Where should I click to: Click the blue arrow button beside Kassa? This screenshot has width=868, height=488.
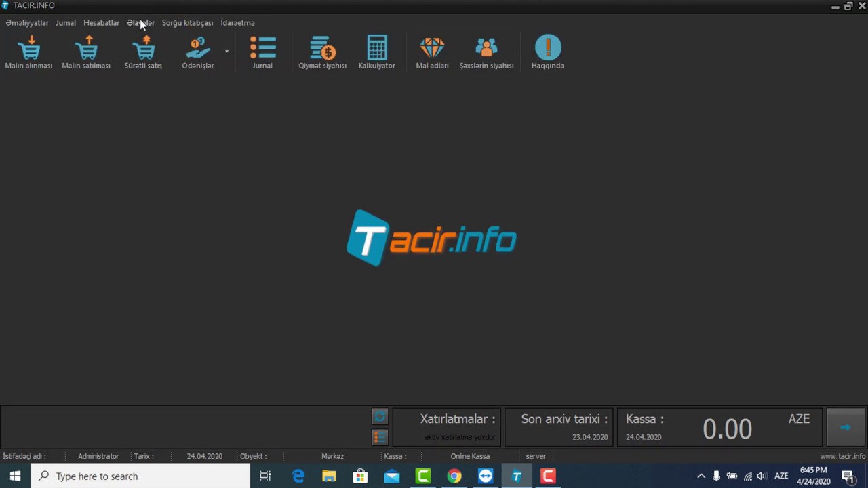click(x=845, y=427)
